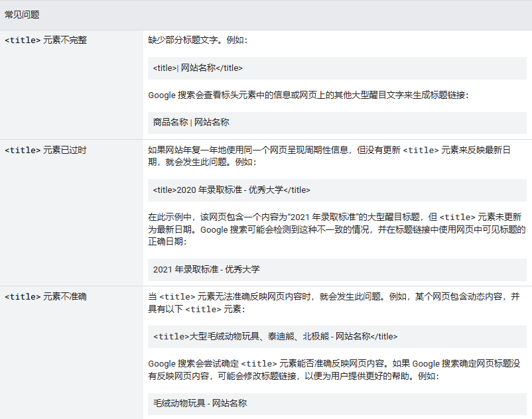Click paragraph about Google 搜索会查看标头元素
The width and height of the screenshot is (532, 419).
tap(308, 95)
